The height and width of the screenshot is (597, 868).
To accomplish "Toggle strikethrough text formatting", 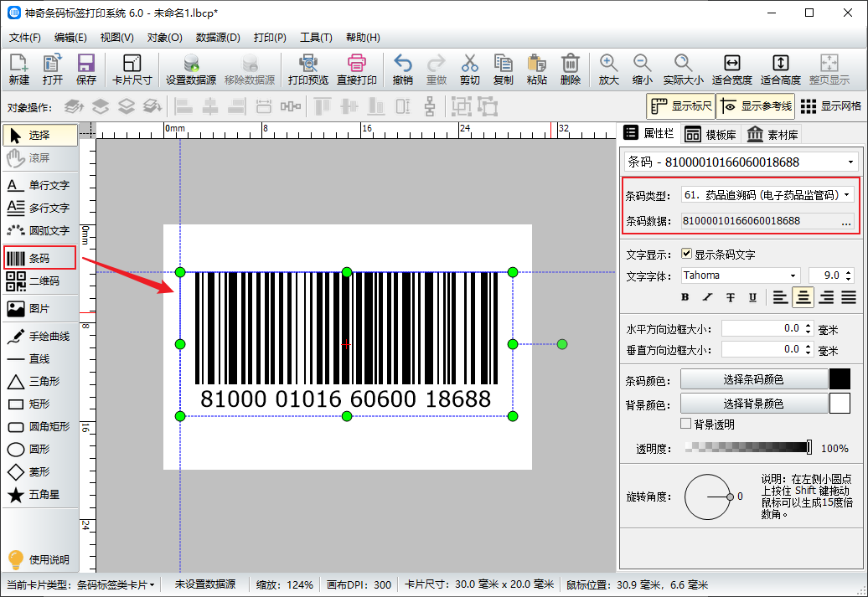I will point(730,297).
